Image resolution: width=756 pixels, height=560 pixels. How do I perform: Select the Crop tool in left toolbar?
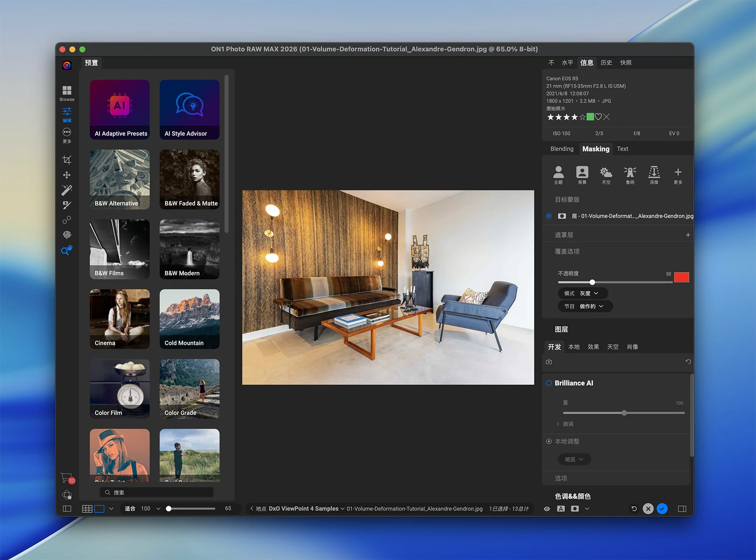(x=67, y=160)
